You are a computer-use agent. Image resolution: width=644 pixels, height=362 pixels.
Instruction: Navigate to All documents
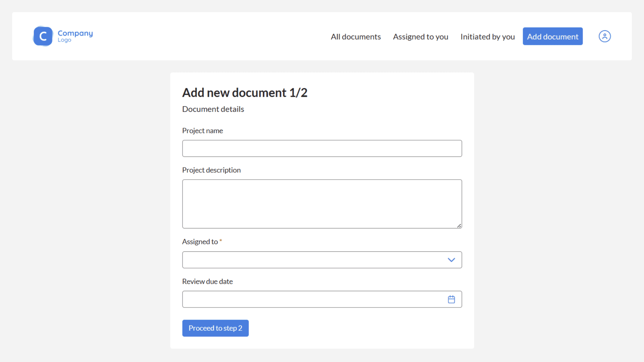click(356, 36)
